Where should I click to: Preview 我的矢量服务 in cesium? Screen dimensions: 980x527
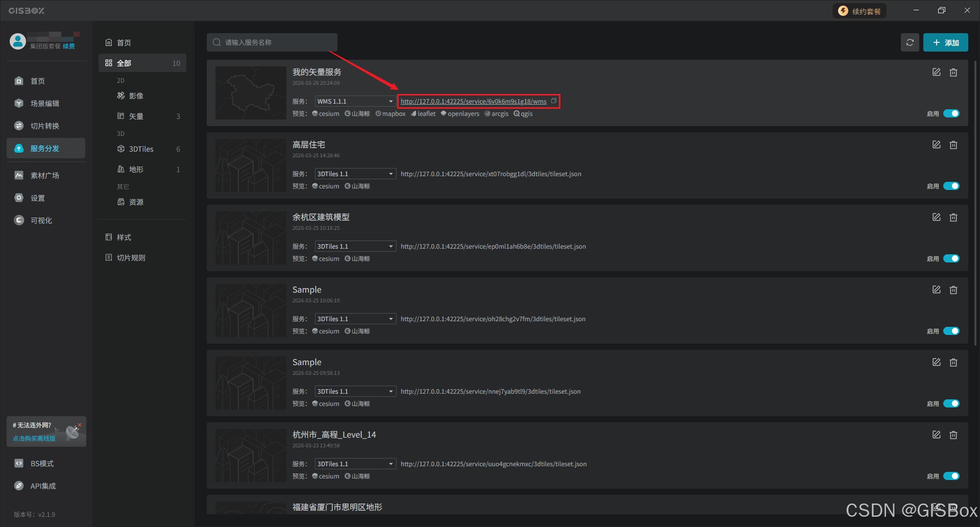326,113
